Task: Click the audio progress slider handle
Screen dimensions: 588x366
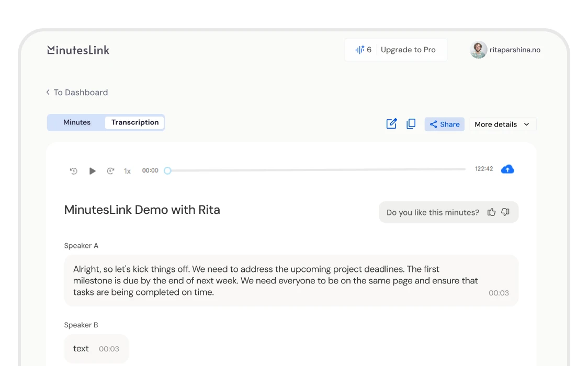Action: tap(167, 170)
